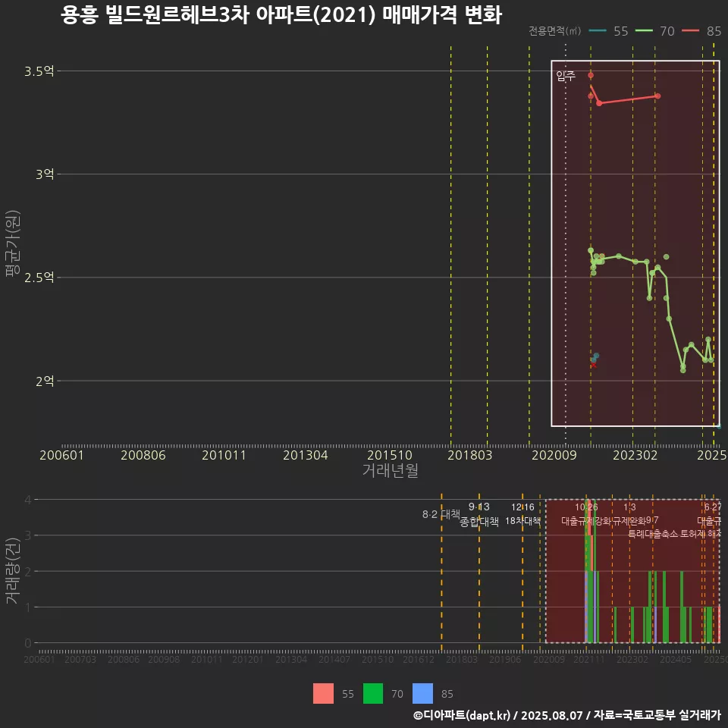Click the 2.5억 y-axis label

tap(39, 278)
